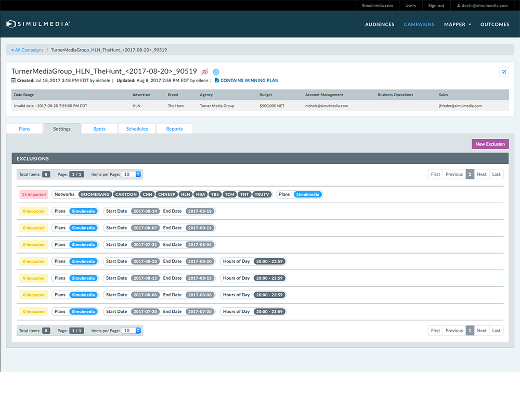Click start date 2017-08-14 tag
Viewport: 520px width, 420px height.
tap(145, 211)
